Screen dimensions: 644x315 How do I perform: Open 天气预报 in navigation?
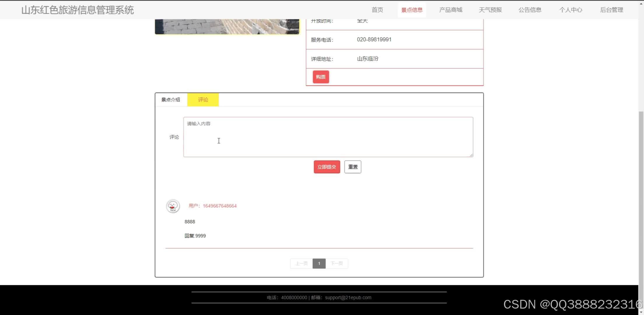490,10
